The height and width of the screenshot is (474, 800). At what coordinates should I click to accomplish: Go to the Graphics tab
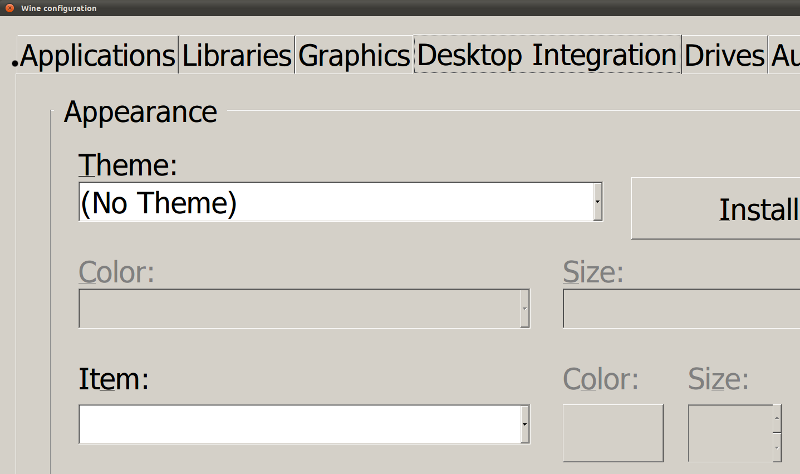click(x=354, y=56)
